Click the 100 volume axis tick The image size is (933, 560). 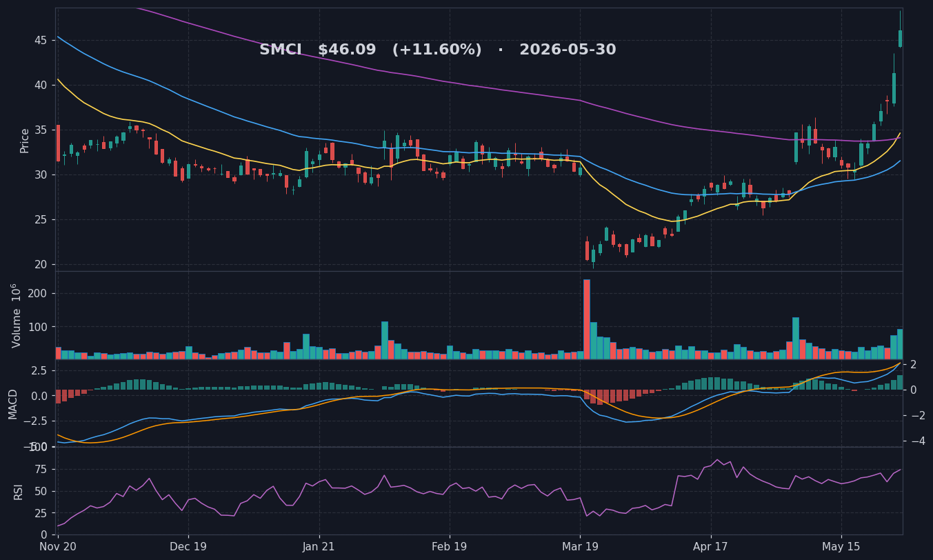click(x=37, y=327)
